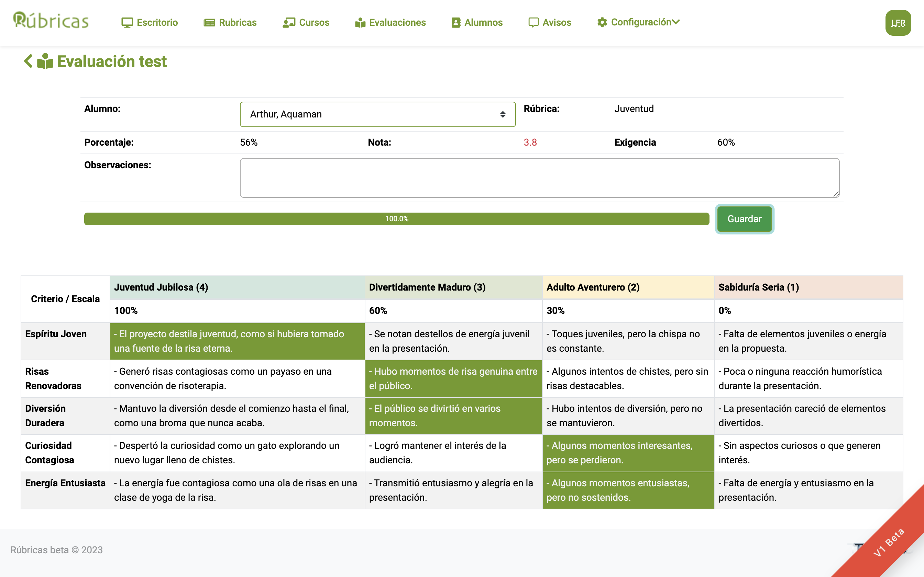Select 'Generó risas contagiosas' rubric cell
Viewport: 924px width, 577px height.
pos(237,378)
